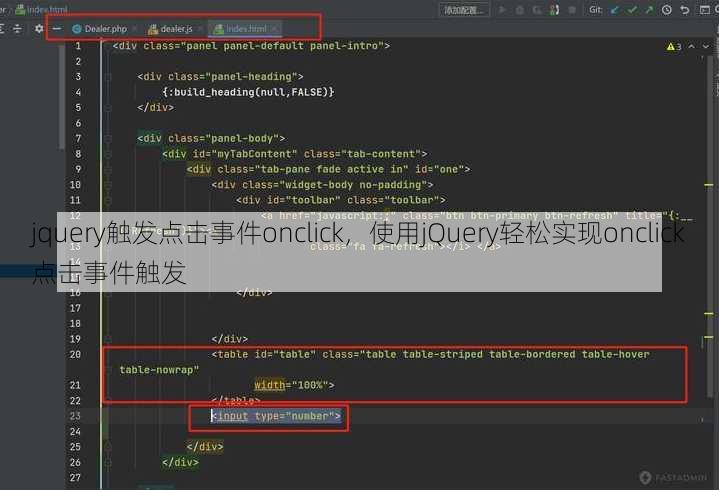The image size is (719, 490).
Task: Click yellow warning stripe mark near line 19
Action: click(709, 337)
